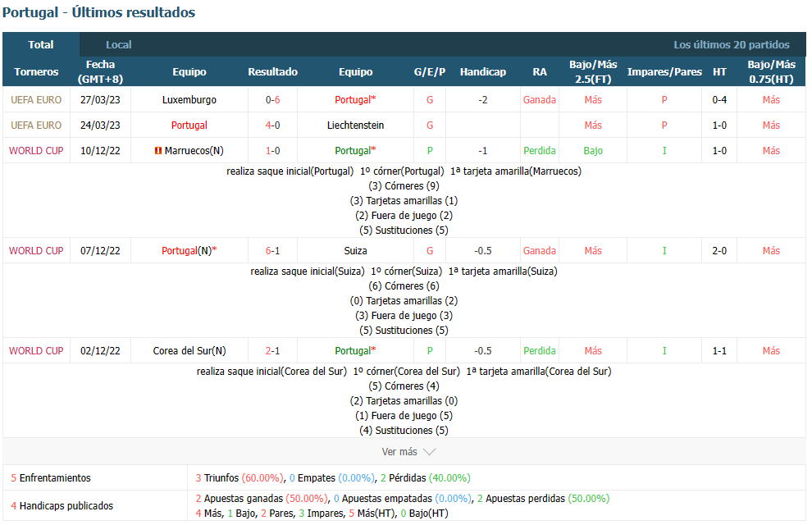Open the Los últimos 20 partidos dropdown
The width and height of the screenshot is (812, 525).
click(732, 44)
